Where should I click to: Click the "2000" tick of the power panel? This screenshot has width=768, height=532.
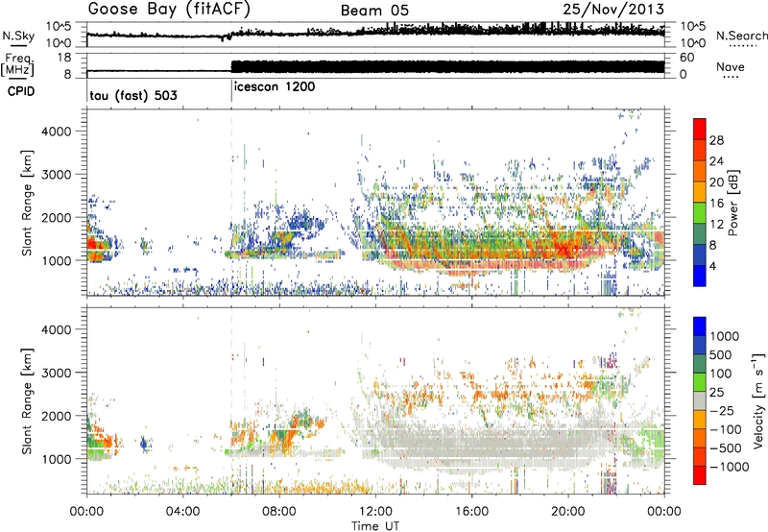tap(57, 217)
